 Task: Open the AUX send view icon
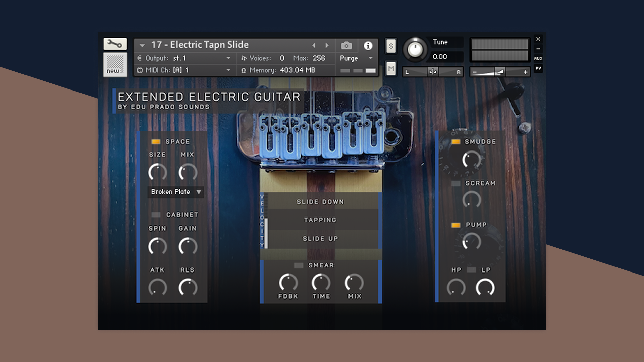[538, 58]
